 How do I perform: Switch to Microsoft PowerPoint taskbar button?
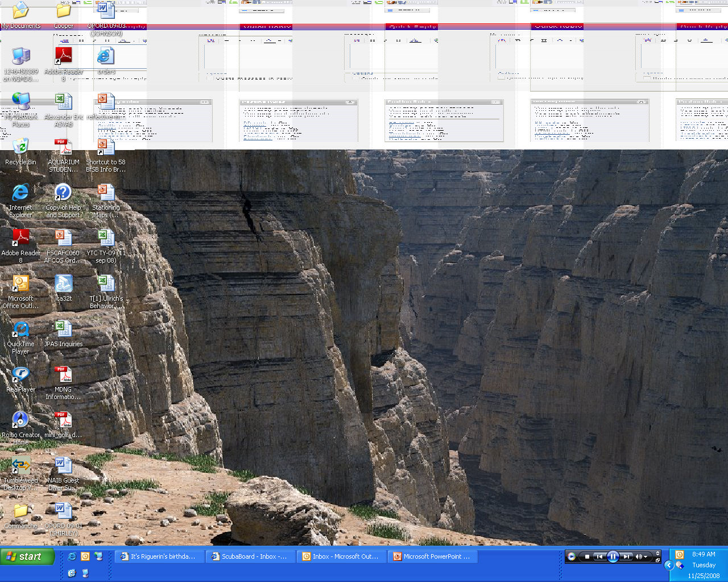pyautogui.click(x=432, y=556)
